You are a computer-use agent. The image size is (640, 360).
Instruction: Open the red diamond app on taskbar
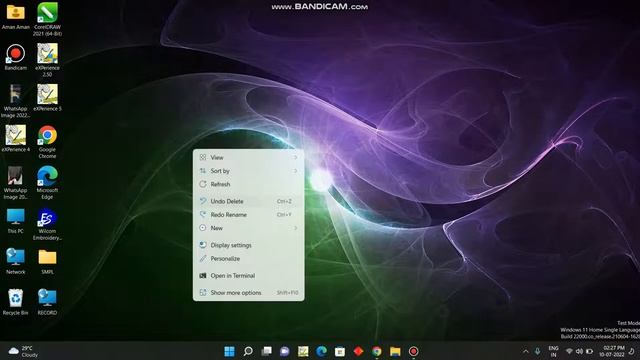(x=358, y=351)
